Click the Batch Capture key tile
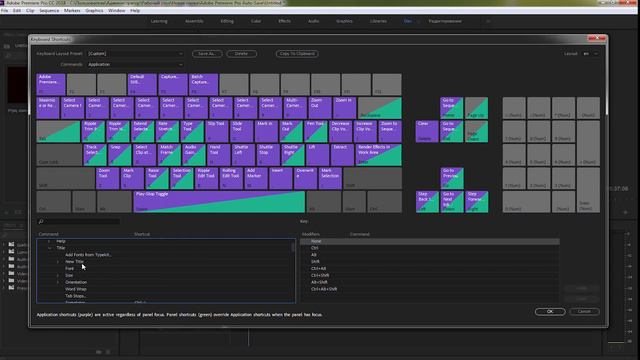 pos(203,84)
